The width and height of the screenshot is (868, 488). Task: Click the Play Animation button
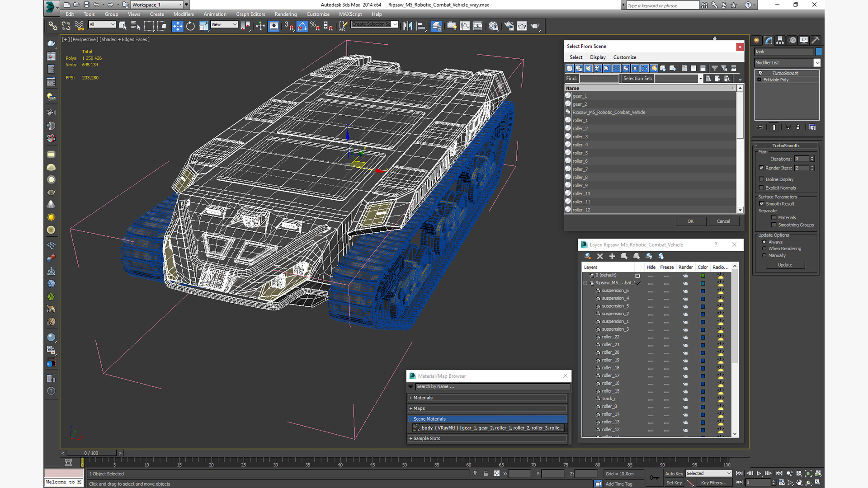point(759,474)
